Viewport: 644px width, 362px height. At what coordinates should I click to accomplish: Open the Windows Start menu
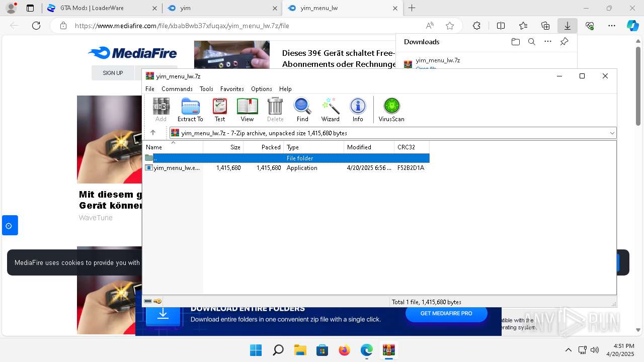(x=256, y=350)
